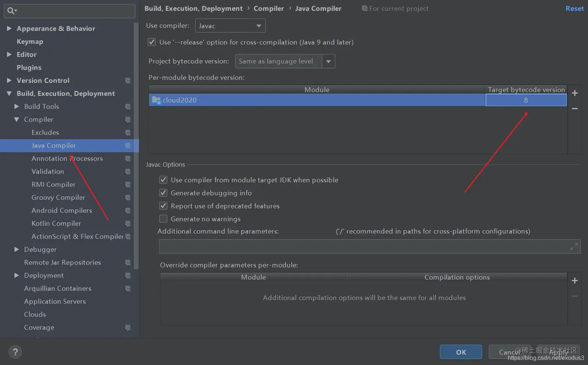588x365 pixels.
Task: Click the project-level icon beside Arquillian Containers
Action: point(128,288)
